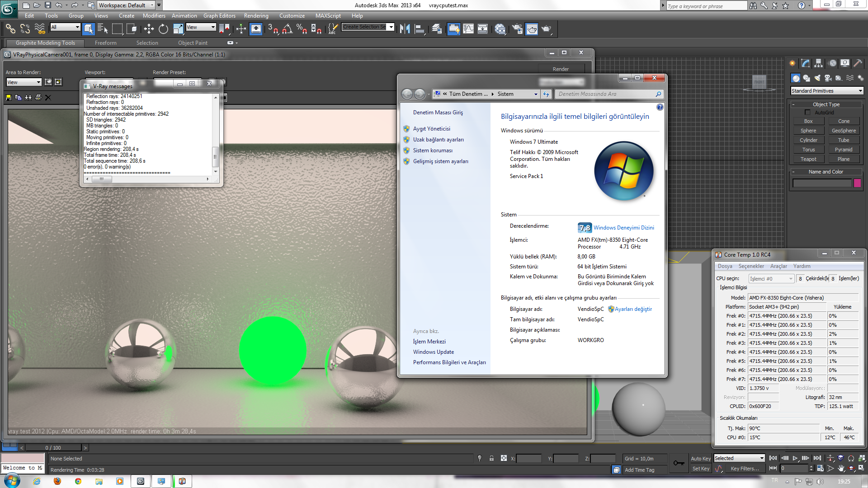Toggle Angle Snap
868x488 pixels.
click(x=287, y=29)
